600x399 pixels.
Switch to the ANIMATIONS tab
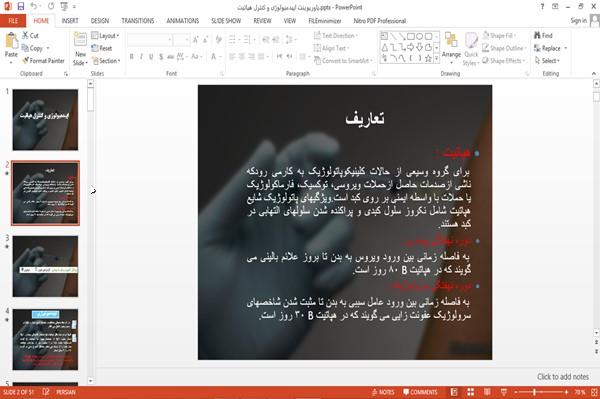(x=183, y=21)
